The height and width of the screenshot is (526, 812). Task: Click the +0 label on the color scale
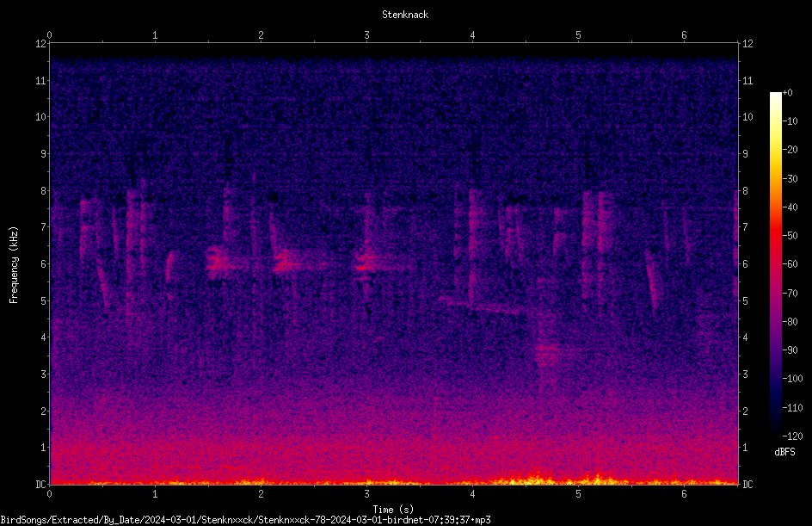click(788, 93)
